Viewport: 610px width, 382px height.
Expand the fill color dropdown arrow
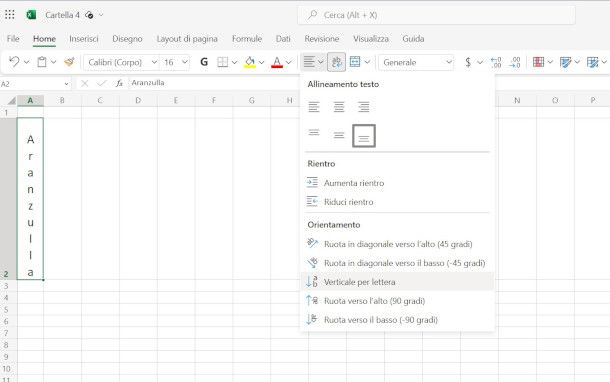point(261,62)
